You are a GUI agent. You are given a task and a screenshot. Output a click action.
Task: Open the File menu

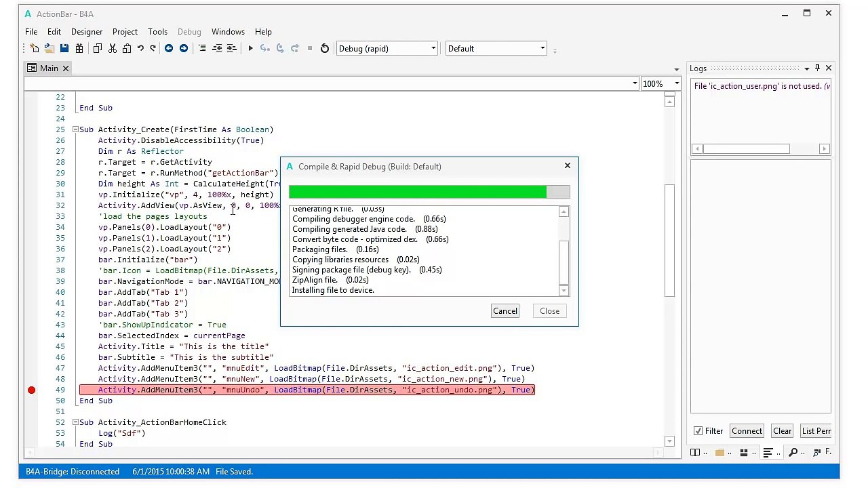(x=31, y=32)
